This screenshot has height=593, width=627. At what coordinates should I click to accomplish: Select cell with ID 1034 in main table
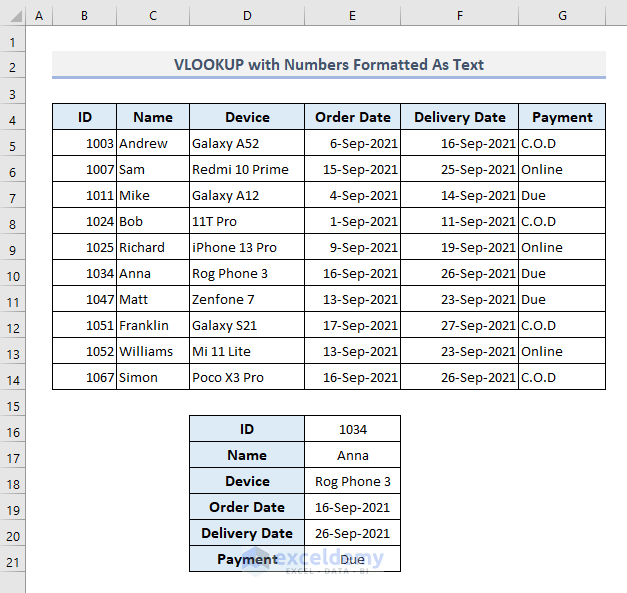pos(84,273)
